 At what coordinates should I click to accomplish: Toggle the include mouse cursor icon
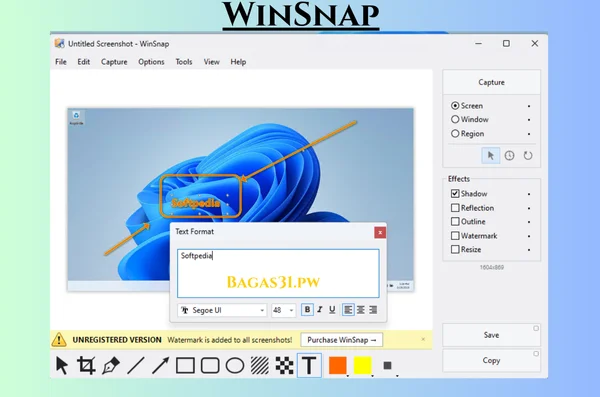[x=491, y=155]
